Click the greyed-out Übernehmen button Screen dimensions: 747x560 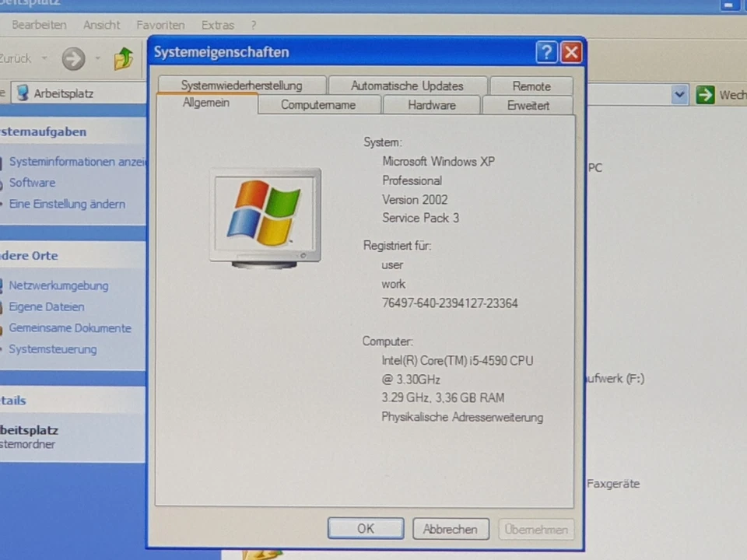coord(536,530)
